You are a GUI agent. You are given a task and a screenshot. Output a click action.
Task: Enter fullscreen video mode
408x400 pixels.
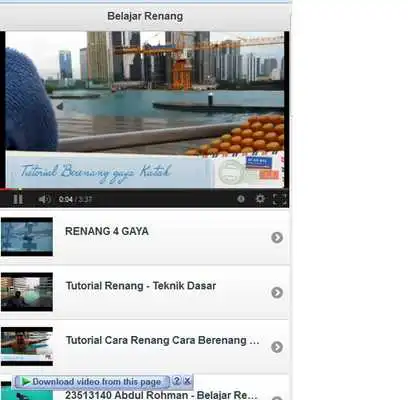[280, 199]
